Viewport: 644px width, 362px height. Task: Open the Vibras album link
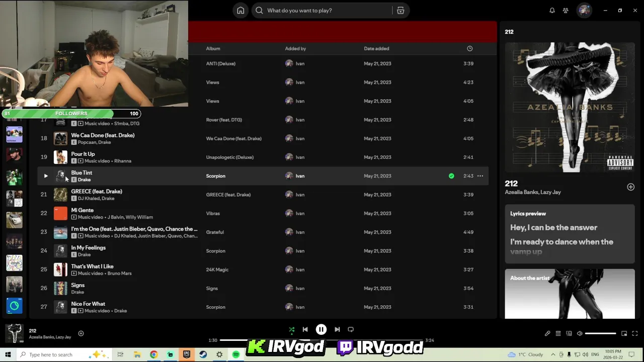(213, 213)
